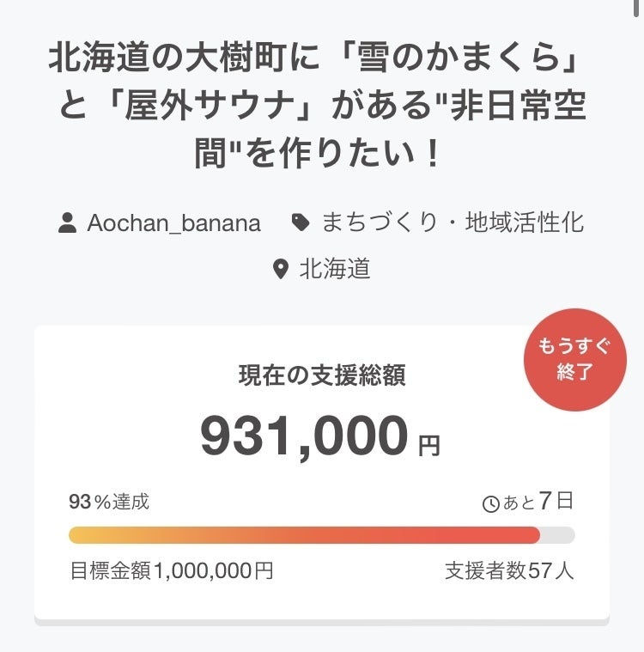Click the clock icon beside あと7日
This screenshot has height=652, width=644.
[491, 504]
